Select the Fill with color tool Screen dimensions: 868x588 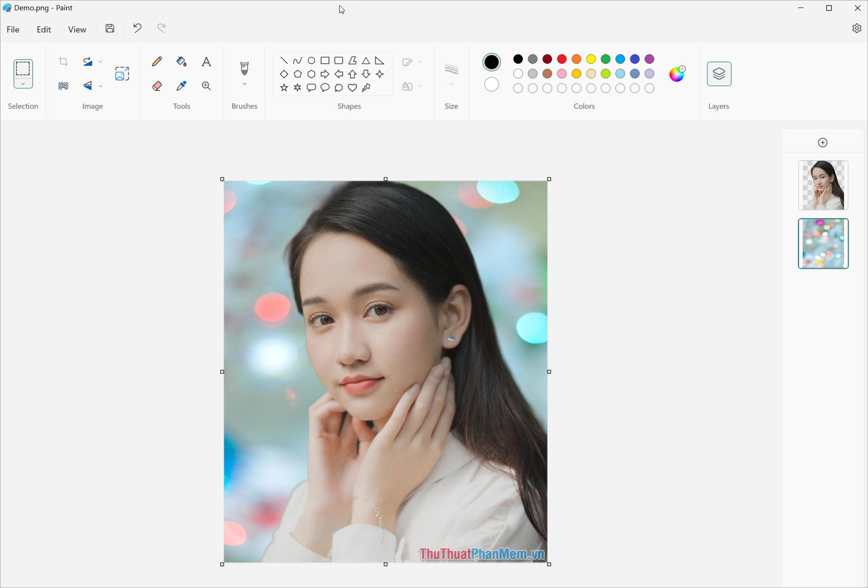coord(182,62)
